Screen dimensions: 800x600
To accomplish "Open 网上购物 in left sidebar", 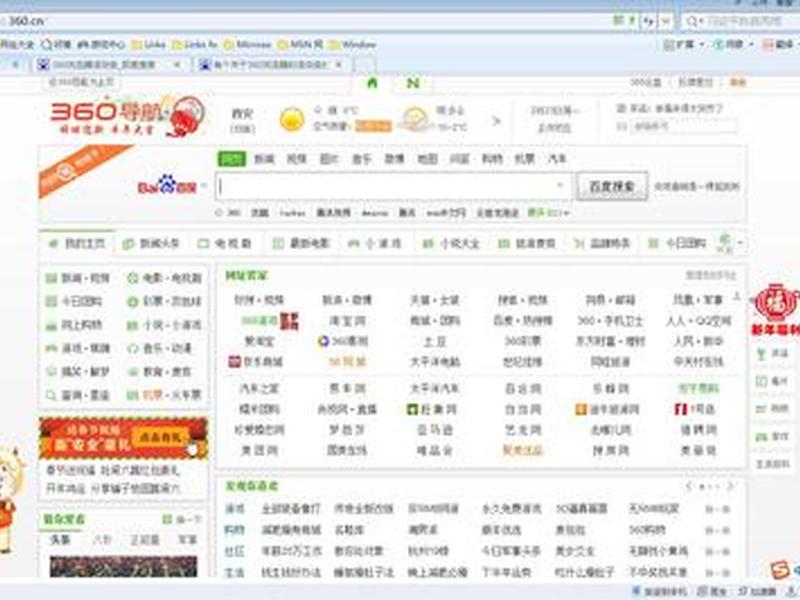I will (x=74, y=324).
